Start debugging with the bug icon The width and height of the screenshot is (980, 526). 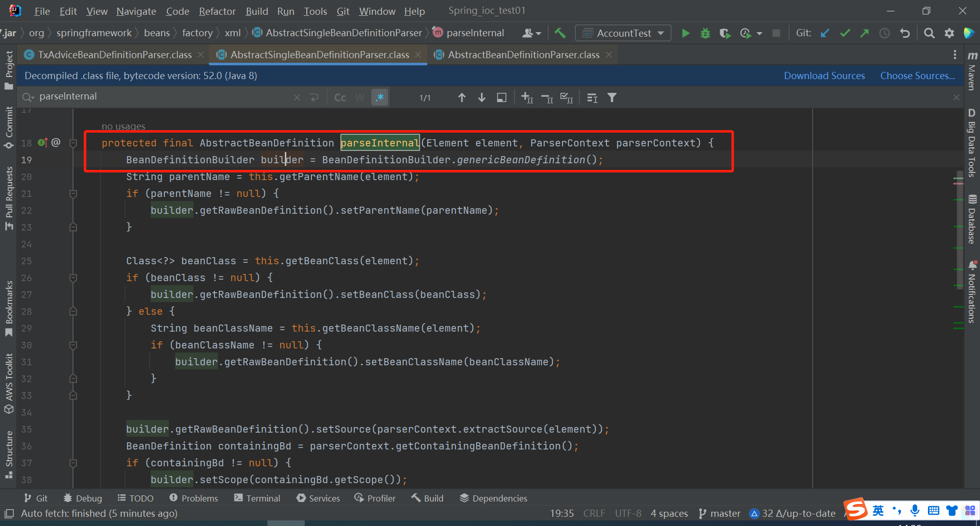pos(705,33)
